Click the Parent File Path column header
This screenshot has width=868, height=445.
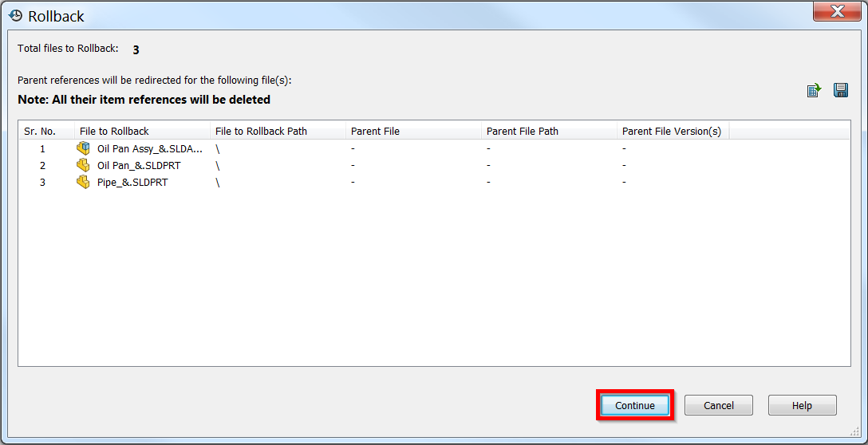549,131
